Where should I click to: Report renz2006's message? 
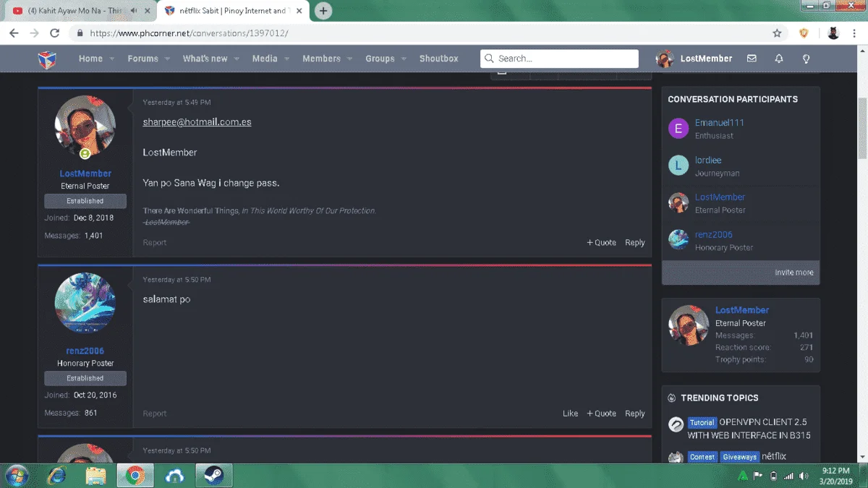pyautogui.click(x=155, y=414)
